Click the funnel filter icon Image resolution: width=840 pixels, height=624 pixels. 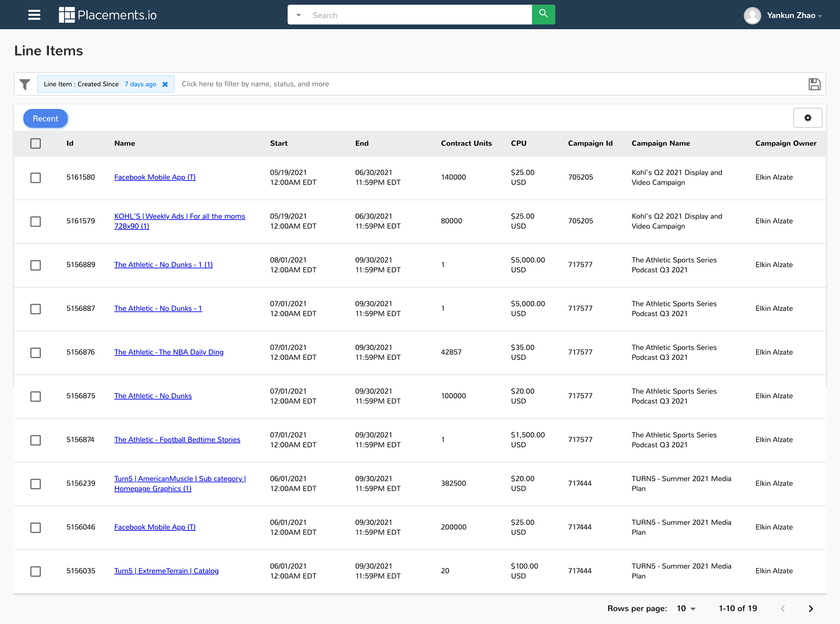pos(25,84)
